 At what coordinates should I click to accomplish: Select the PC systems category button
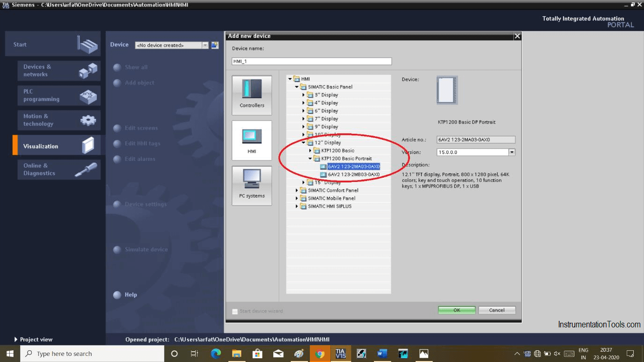[252, 186]
